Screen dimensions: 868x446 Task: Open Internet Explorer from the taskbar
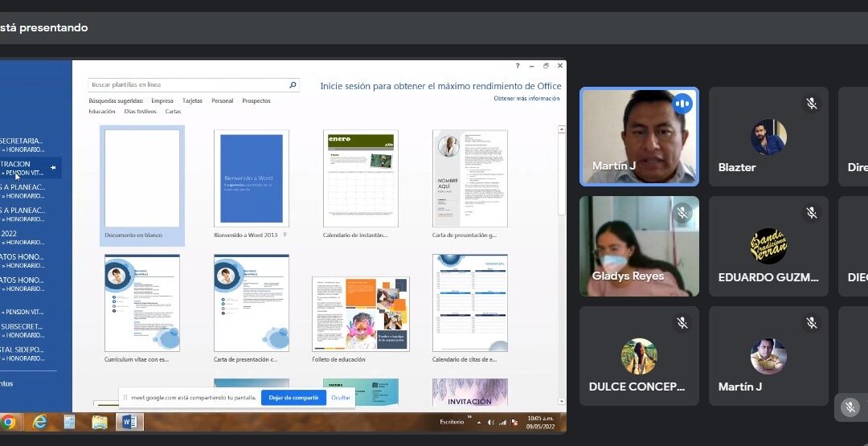pyautogui.click(x=39, y=422)
